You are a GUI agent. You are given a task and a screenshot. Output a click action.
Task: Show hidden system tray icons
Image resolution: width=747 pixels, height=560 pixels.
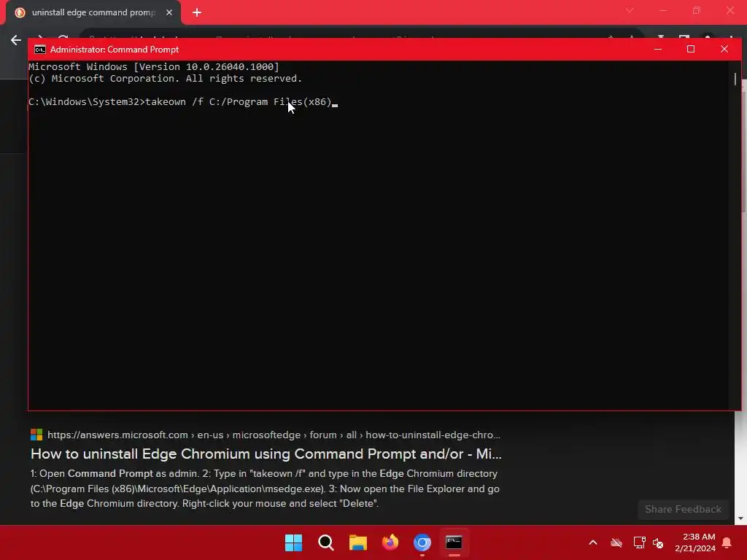pos(593,542)
